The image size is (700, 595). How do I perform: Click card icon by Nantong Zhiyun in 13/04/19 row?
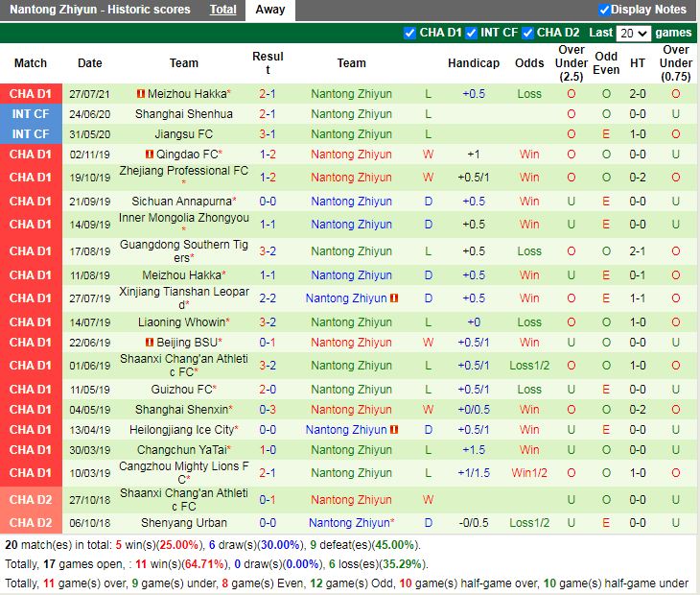point(394,430)
